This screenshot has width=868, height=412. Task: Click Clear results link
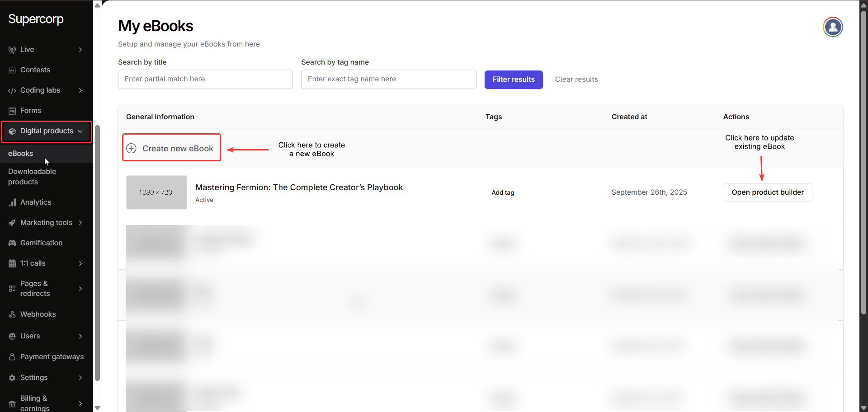[x=576, y=80]
